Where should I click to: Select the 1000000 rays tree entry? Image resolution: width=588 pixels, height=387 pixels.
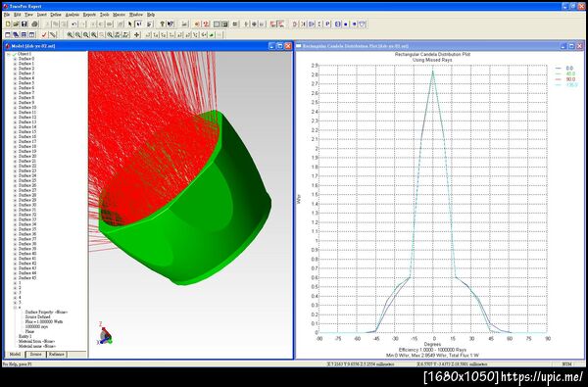(36, 327)
